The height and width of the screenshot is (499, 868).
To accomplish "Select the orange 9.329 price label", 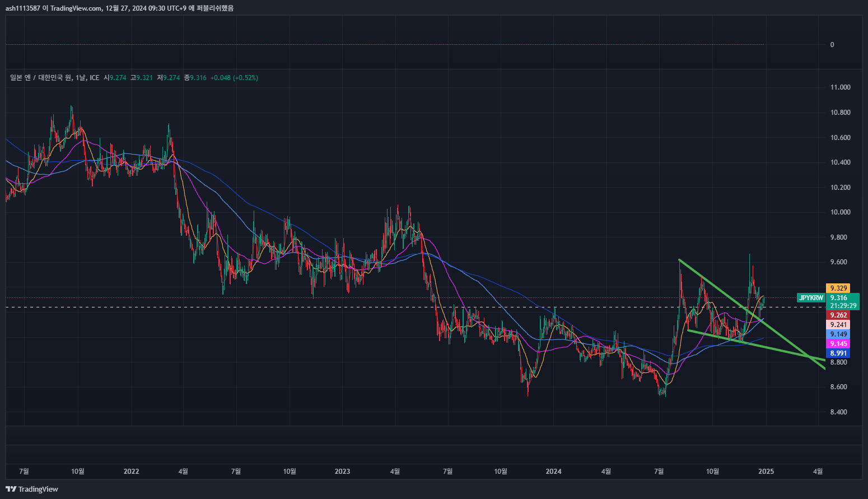I will (838, 288).
